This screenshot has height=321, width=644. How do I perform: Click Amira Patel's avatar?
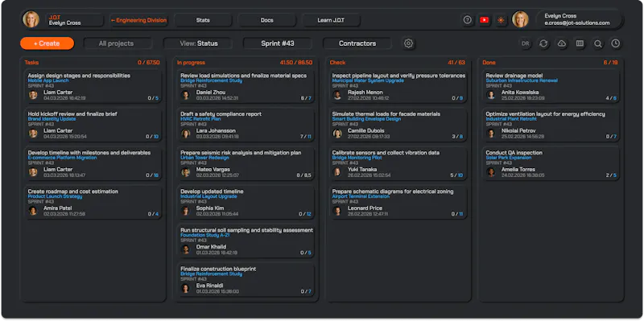33,211
